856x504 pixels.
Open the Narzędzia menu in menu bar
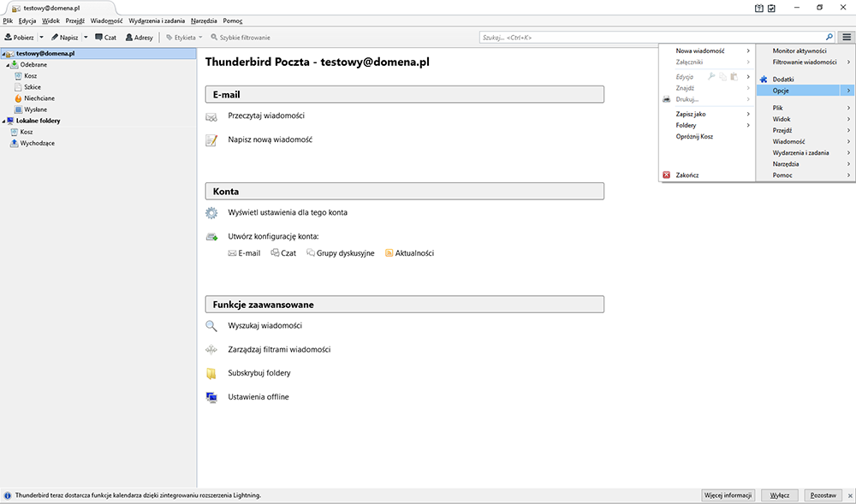click(204, 20)
